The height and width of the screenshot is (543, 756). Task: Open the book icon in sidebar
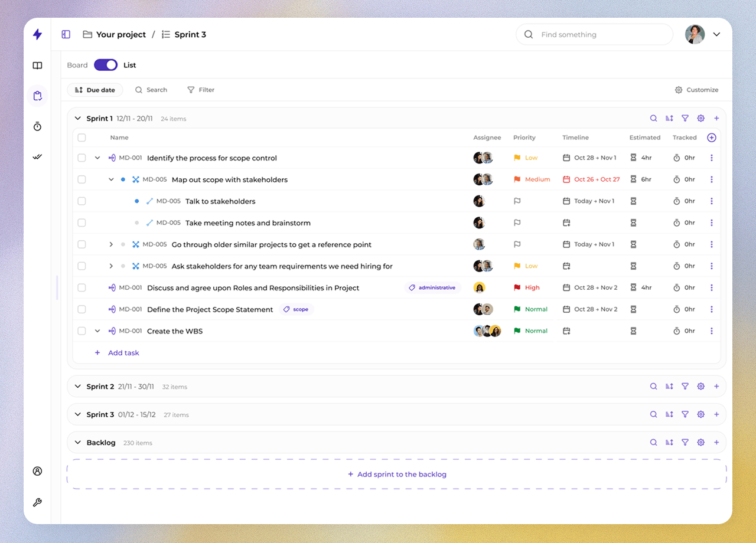pyautogui.click(x=37, y=66)
